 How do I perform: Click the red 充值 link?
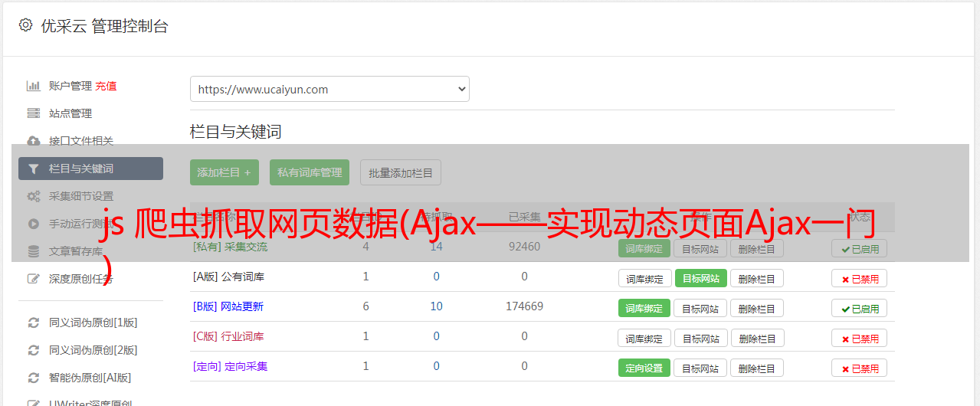pyautogui.click(x=106, y=86)
